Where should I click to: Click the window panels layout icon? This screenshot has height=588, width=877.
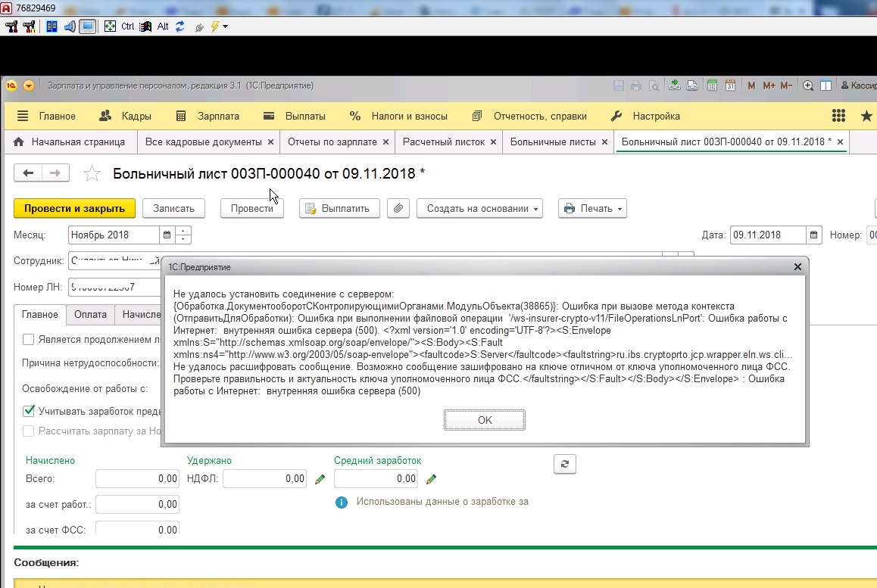click(826, 86)
